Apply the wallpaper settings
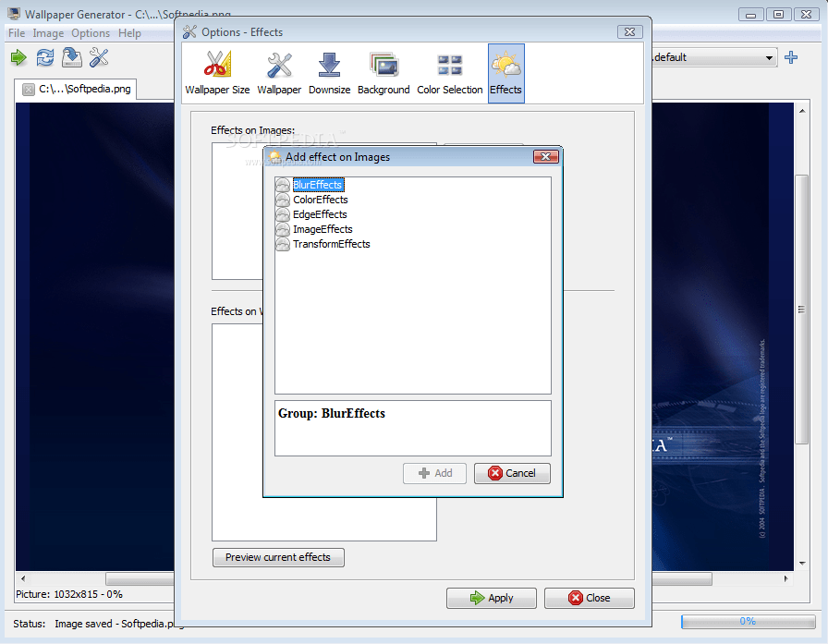Screen dimensions: 828x644 (491, 598)
